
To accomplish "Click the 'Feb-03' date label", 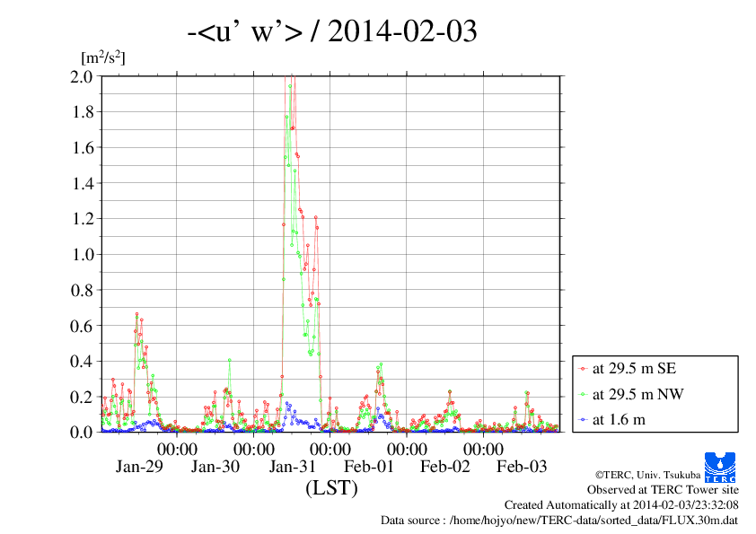I will 522,467.
